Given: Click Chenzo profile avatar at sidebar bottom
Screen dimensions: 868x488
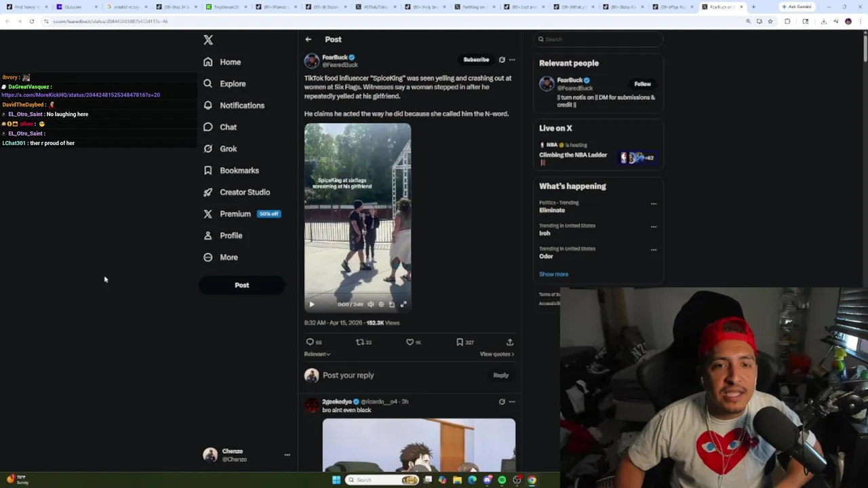Looking at the screenshot, I should point(210,455).
